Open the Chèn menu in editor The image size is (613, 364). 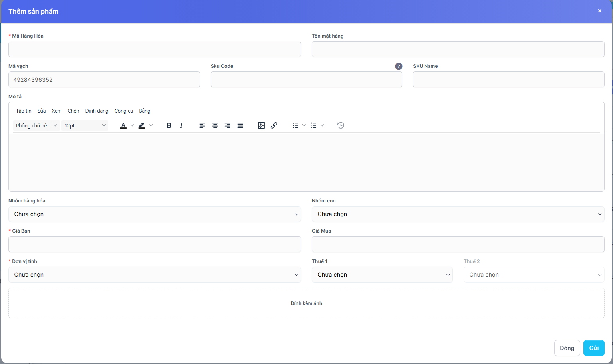(73, 111)
